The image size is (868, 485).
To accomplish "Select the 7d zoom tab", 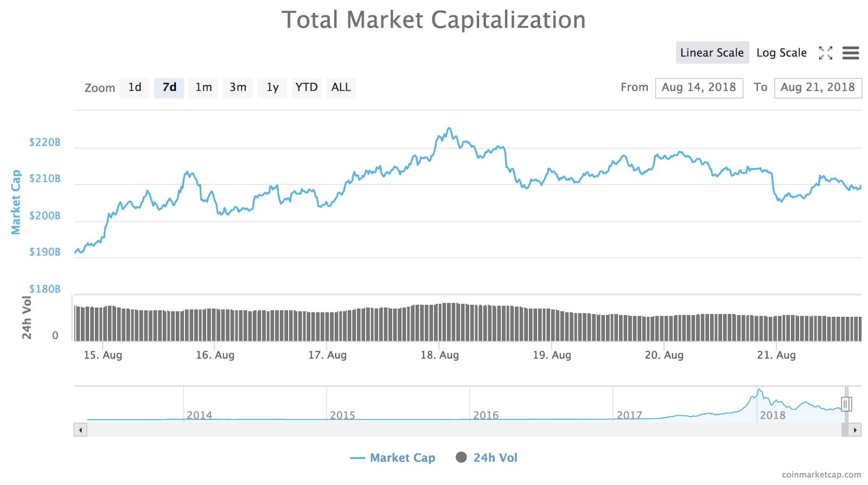I will pyautogui.click(x=169, y=87).
